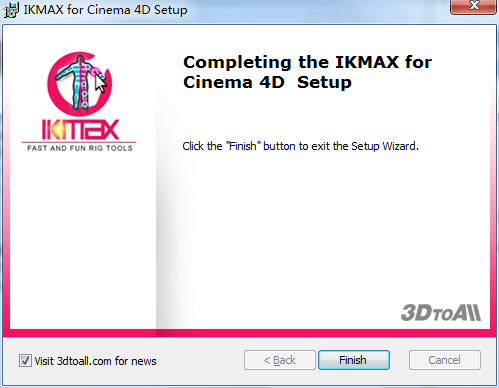Click the pink divider bar above the buttons
499x388 pixels.
[x=249, y=333]
